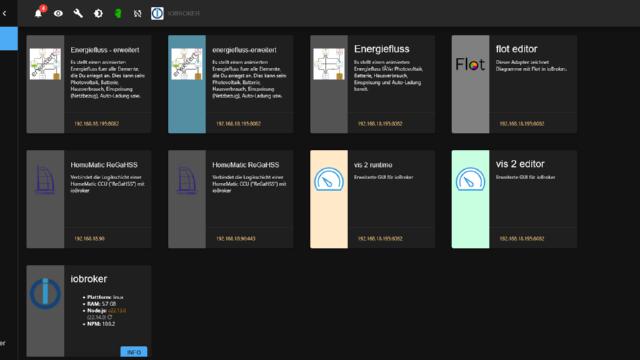Click refresh icon beside Node.js version
The image size is (640, 360).
[110, 317]
